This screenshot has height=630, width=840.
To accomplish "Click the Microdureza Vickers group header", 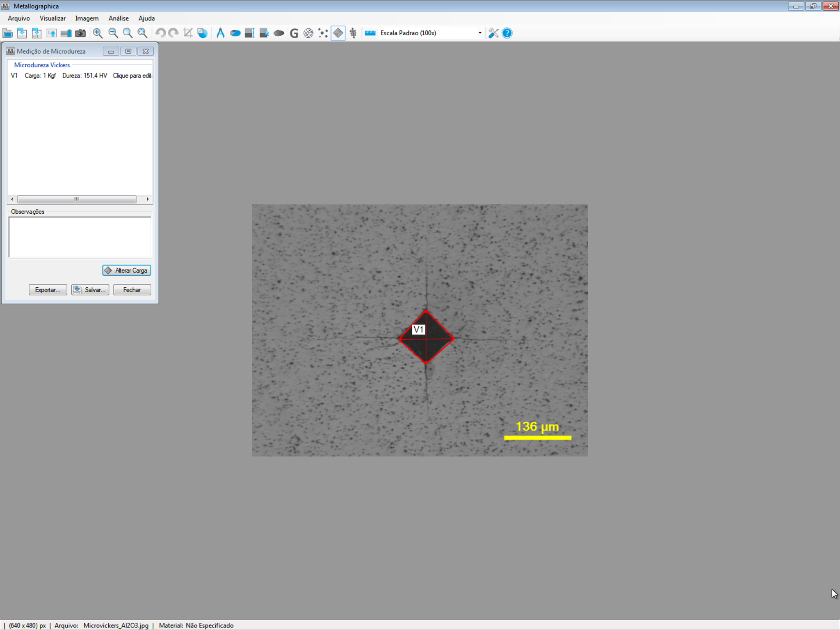I will click(x=42, y=65).
